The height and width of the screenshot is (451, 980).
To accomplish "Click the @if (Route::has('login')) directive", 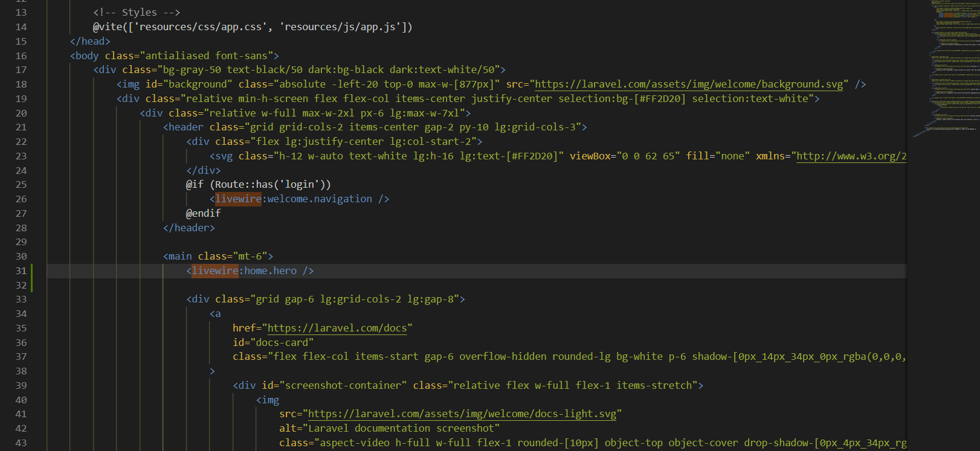I will point(259,185).
